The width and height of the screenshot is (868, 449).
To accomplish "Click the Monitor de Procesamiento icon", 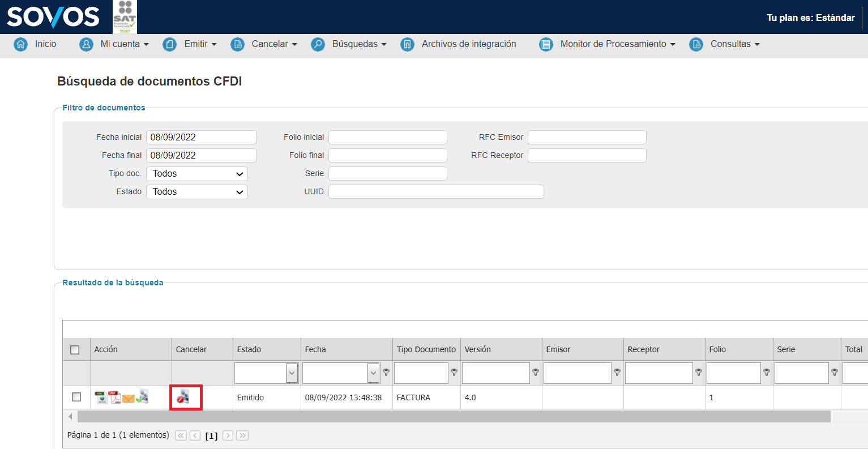I will pyautogui.click(x=546, y=44).
